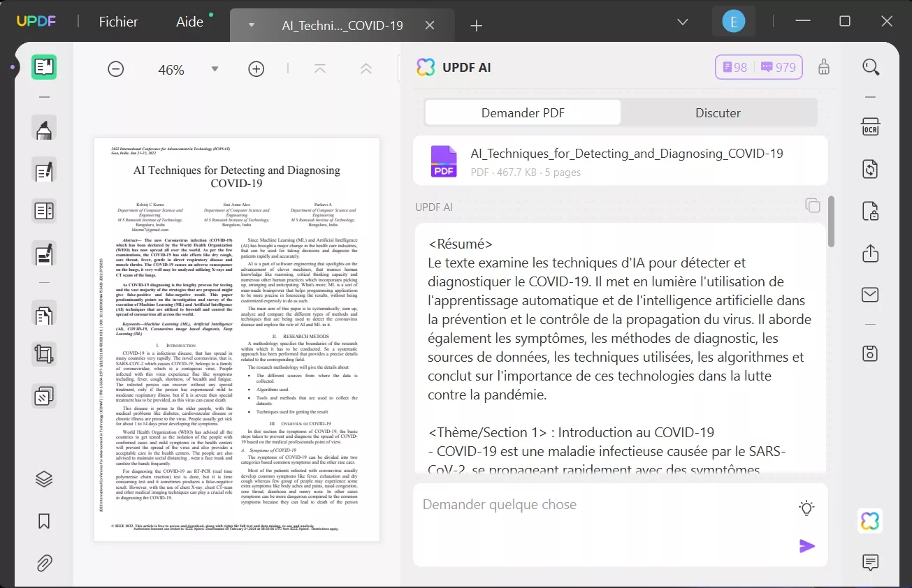The width and height of the screenshot is (912, 588).
Task: Select the UPDF AI sparkle icon
Action: point(870,520)
